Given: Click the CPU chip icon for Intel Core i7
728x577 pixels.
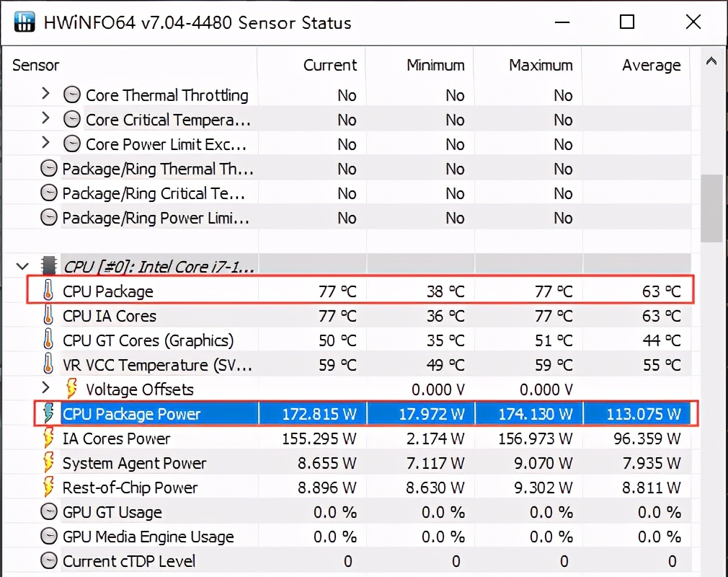Looking at the screenshot, I should (48, 266).
